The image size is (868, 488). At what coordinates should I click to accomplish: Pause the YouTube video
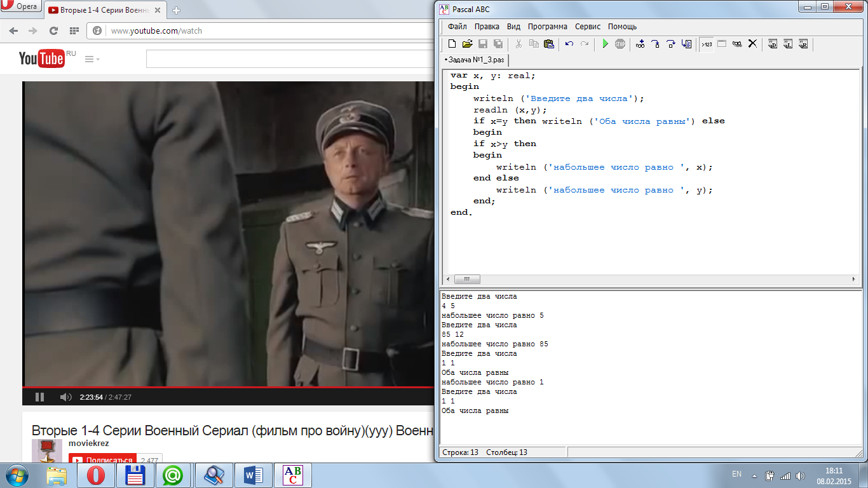click(x=39, y=397)
